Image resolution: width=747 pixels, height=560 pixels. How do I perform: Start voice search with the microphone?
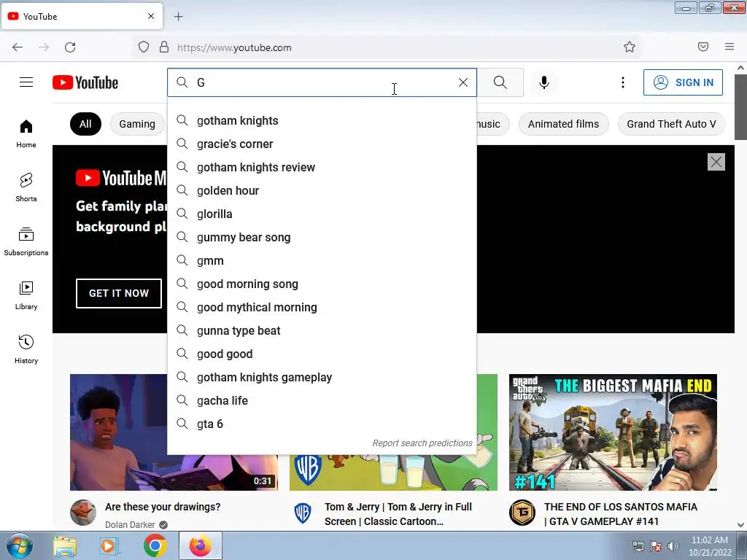(x=544, y=82)
